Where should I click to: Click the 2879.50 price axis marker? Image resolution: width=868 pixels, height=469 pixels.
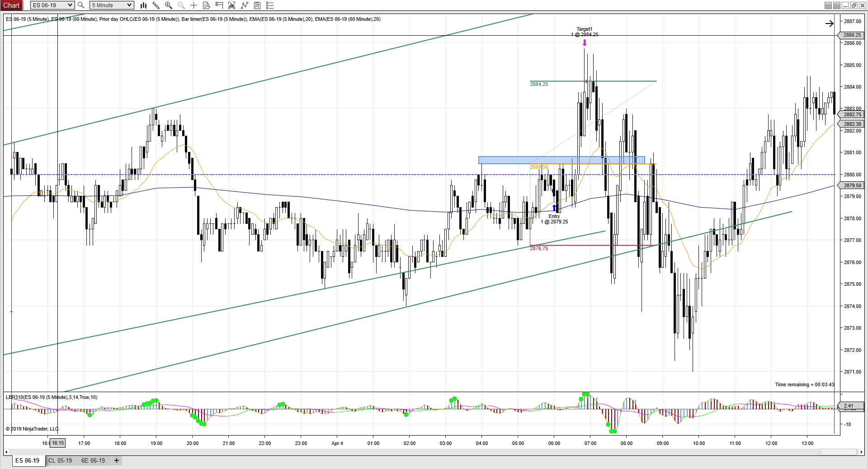pos(852,185)
